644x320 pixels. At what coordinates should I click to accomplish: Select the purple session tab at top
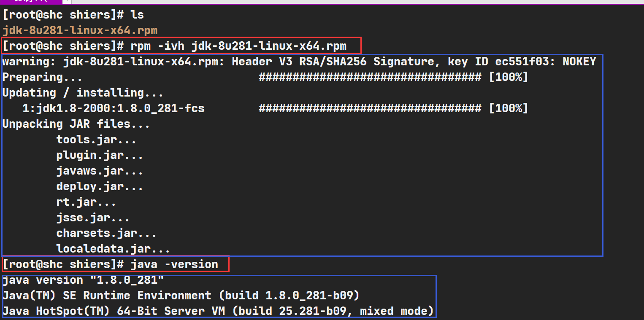coord(30,1)
